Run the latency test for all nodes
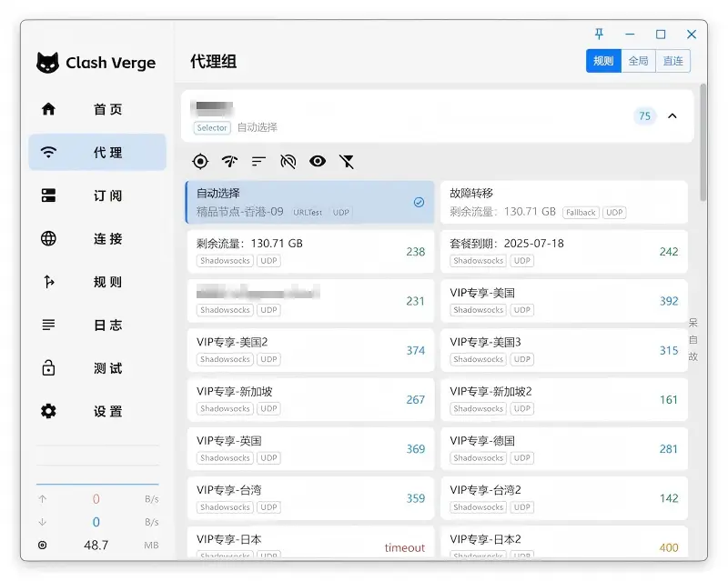The height and width of the screenshot is (581, 728). 229,162
